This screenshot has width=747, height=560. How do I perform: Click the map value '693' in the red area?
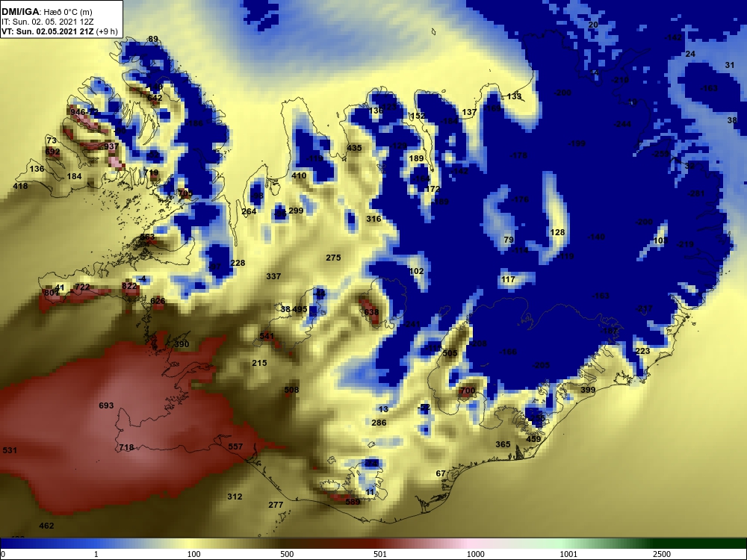coord(106,405)
